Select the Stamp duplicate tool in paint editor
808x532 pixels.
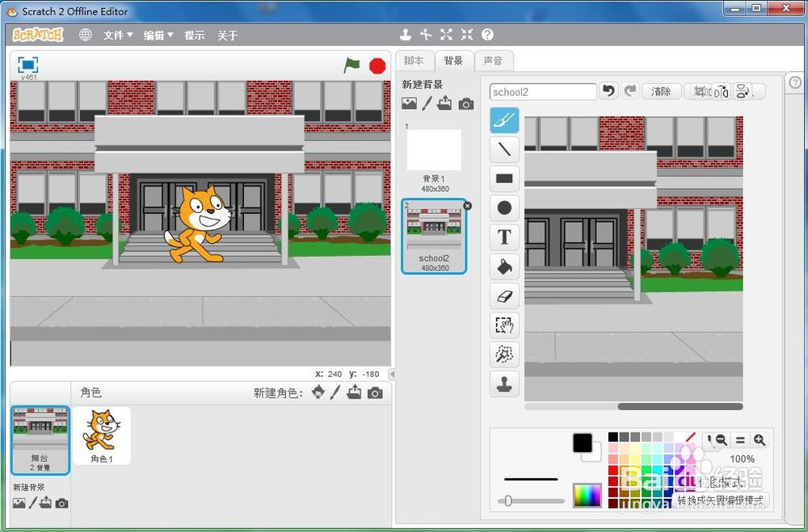[x=504, y=384]
